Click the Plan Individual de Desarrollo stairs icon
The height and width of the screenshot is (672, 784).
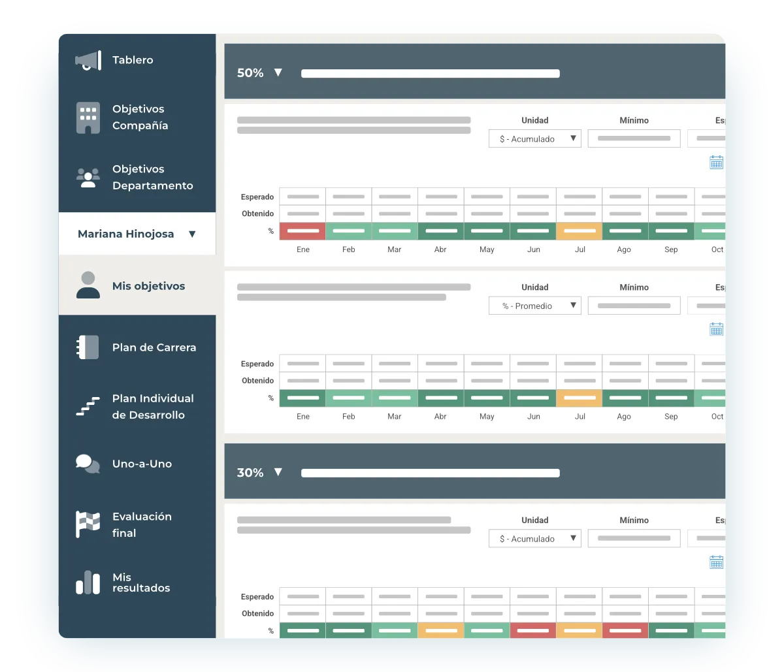click(88, 406)
